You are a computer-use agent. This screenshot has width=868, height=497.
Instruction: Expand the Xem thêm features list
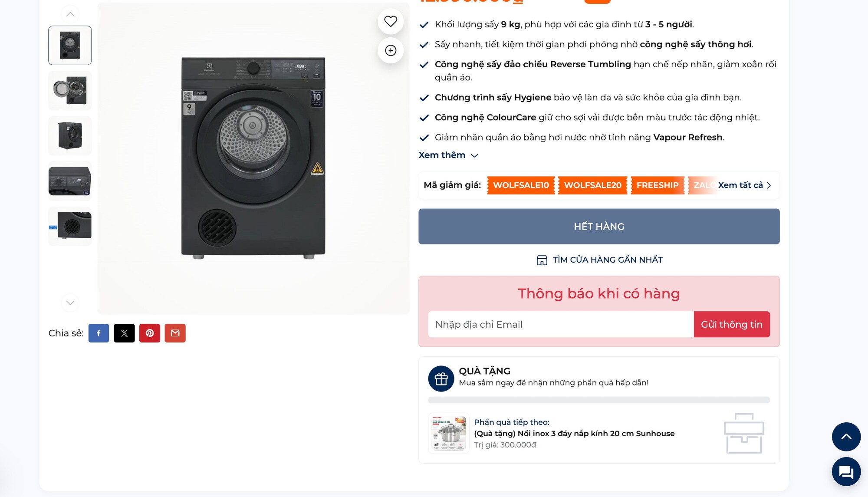coord(448,155)
